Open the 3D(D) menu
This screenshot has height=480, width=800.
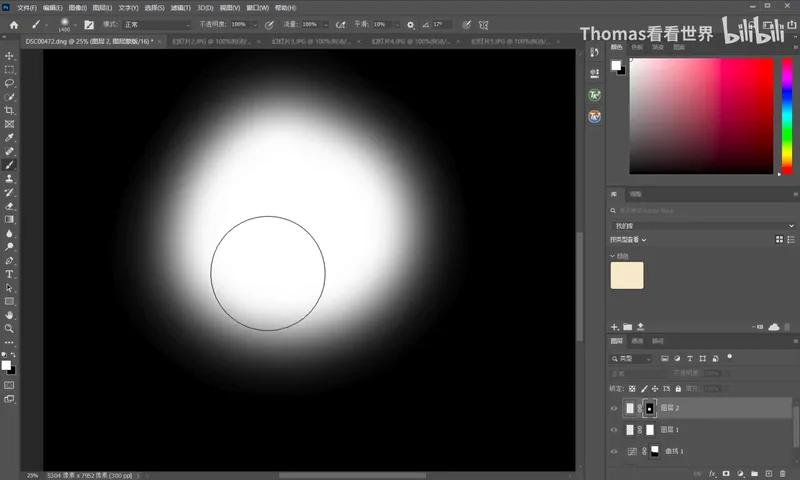[205, 8]
